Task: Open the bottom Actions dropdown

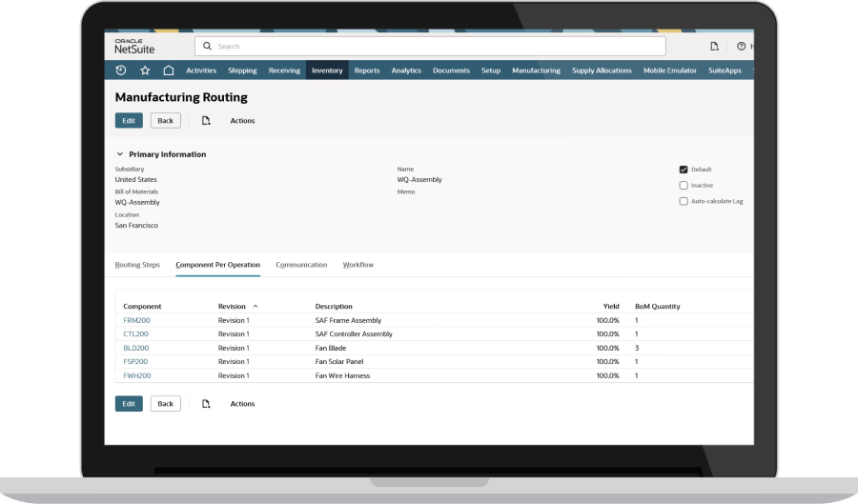Action: click(242, 403)
